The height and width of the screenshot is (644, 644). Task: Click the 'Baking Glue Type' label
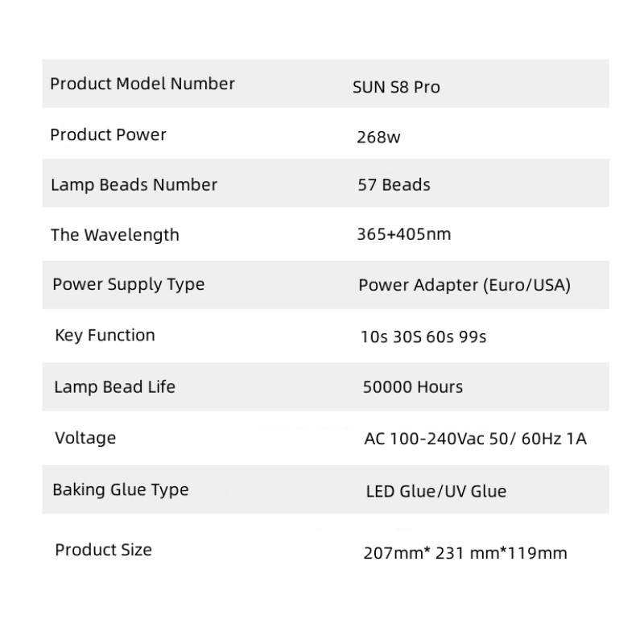[x=120, y=489]
